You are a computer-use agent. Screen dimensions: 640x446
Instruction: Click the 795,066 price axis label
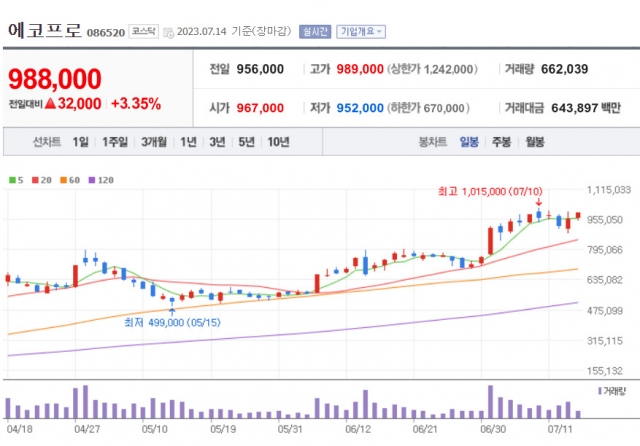point(605,249)
